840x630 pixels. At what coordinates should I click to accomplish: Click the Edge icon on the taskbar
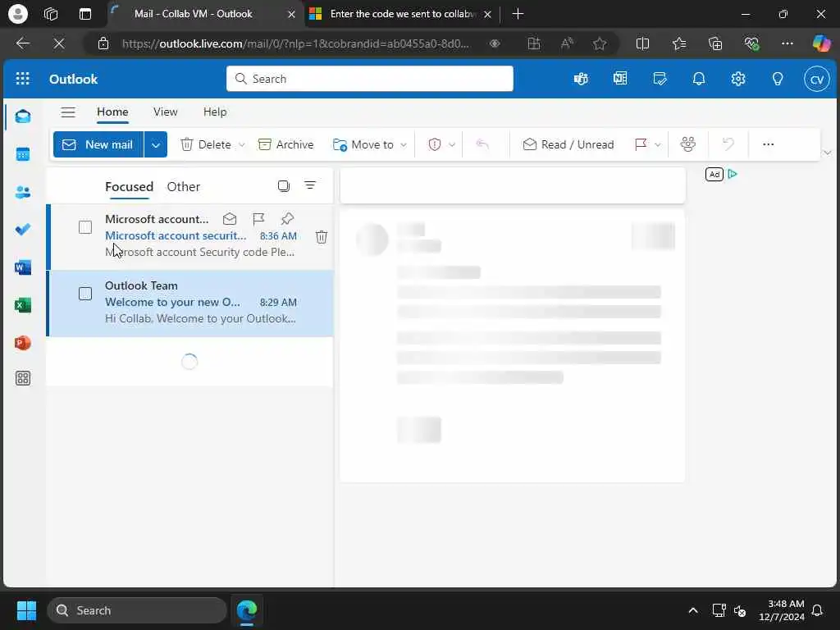pyautogui.click(x=247, y=610)
